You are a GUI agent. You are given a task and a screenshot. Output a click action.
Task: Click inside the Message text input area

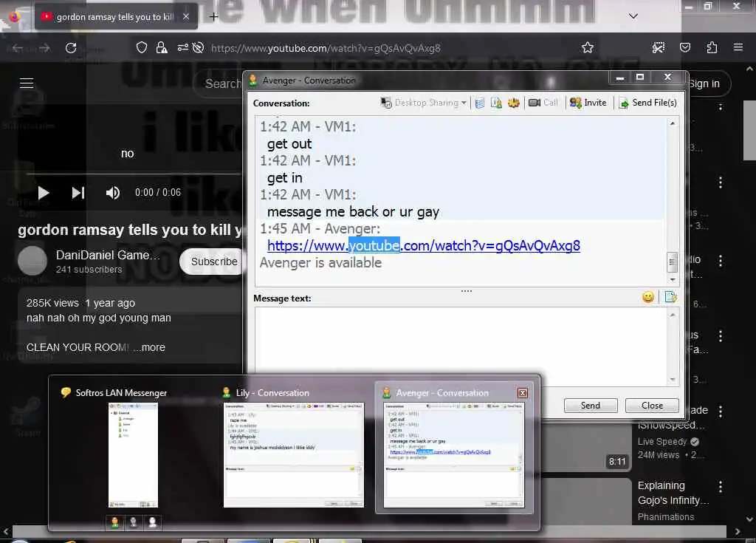pos(461,346)
